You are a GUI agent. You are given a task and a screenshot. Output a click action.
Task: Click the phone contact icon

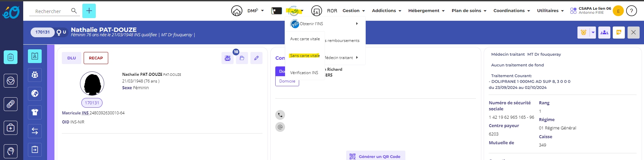point(280,115)
